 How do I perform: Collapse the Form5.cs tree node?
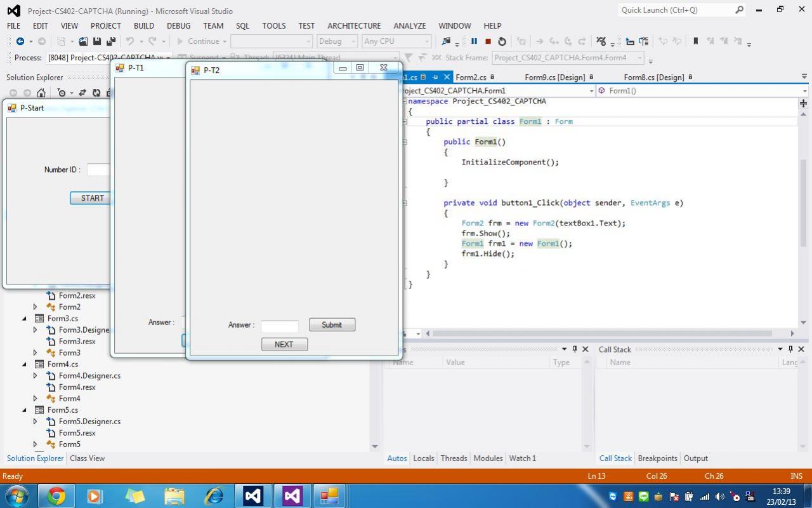[25, 410]
